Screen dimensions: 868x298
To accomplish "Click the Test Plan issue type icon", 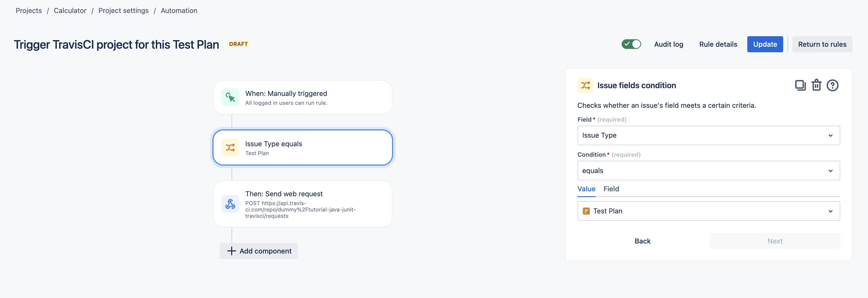I will [586, 211].
